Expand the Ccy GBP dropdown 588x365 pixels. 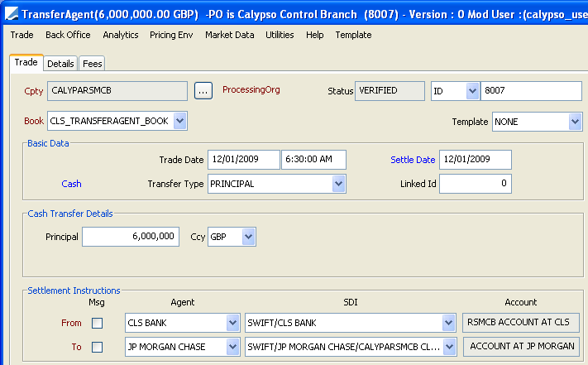249,237
